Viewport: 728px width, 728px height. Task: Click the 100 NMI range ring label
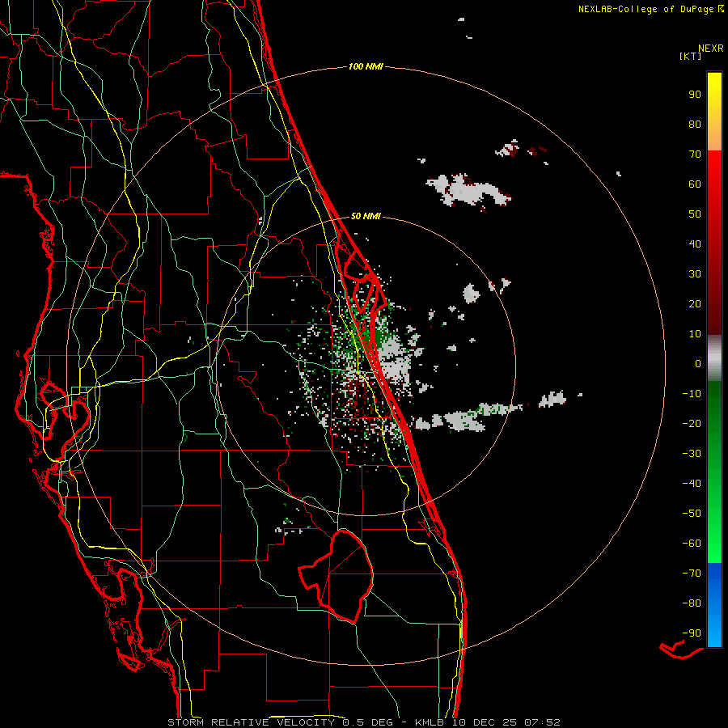click(x=366, y=66)
